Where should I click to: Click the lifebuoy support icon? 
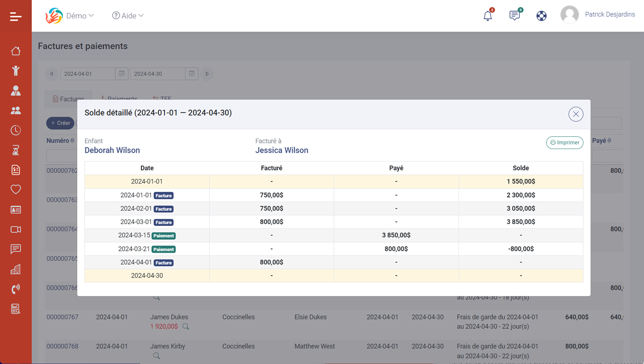[x=541, y=16]
